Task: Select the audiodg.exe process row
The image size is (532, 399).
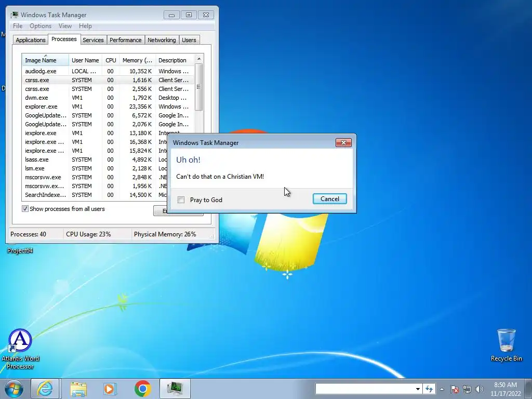Action: pyautogui.click(x=108, y=71)
